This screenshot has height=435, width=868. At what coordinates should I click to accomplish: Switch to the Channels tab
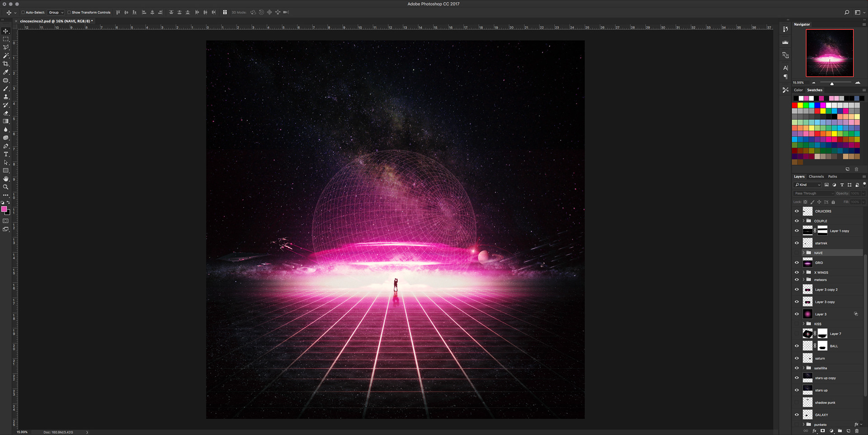816,177
